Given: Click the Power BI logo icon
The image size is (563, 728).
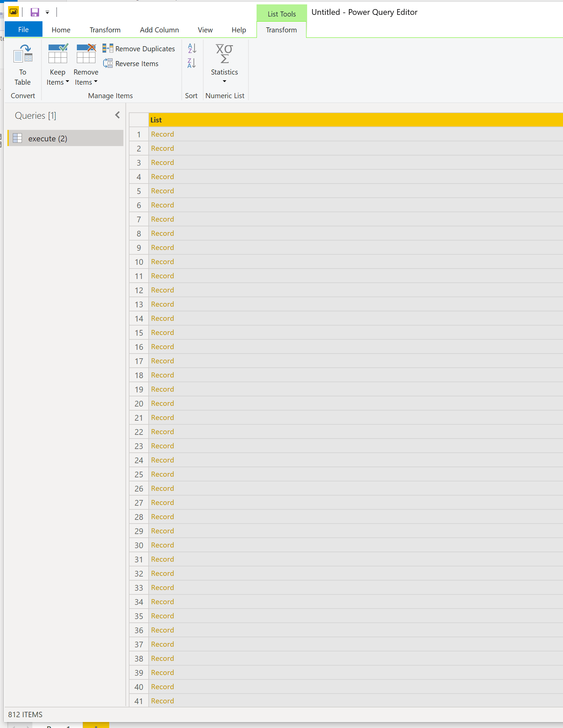Looking at the screenshot, I should [x=13, y=12].
